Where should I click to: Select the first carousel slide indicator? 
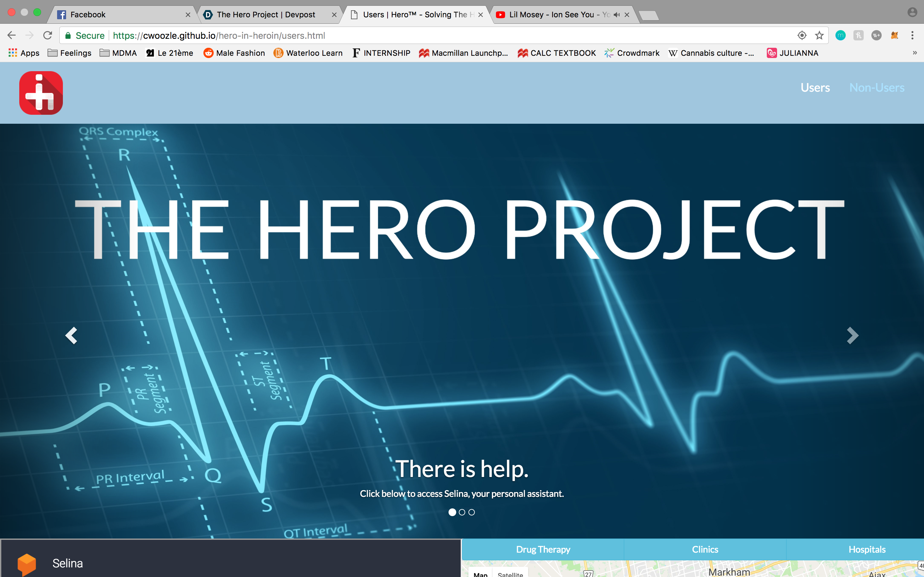pyautogui.click(x=452, y=512)
